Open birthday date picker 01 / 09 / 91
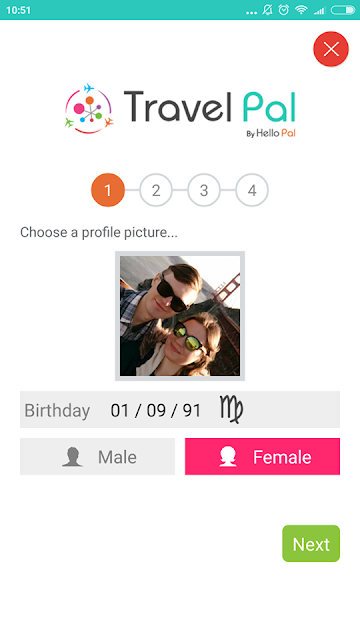This screenshot has width=360, height=640. pyautogui.click(x=156, y=410)
